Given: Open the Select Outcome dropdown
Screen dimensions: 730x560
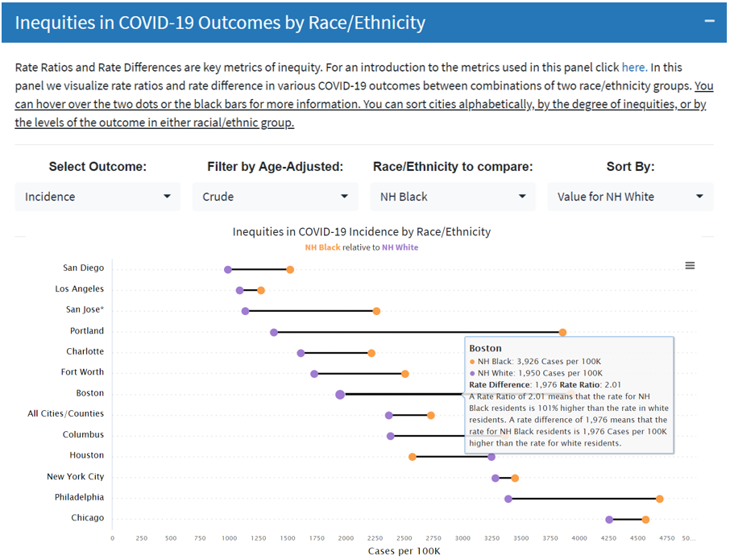Looking at the screenshot, I should pos(97,196).
